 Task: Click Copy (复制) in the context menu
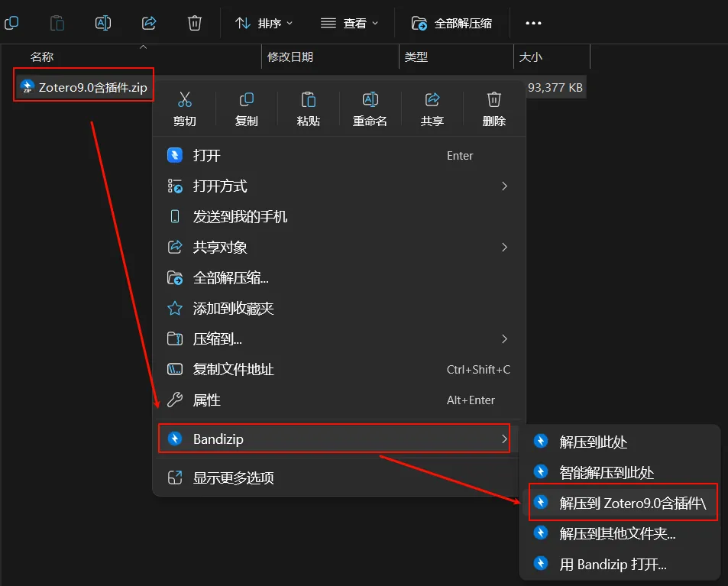coord(247,109)
